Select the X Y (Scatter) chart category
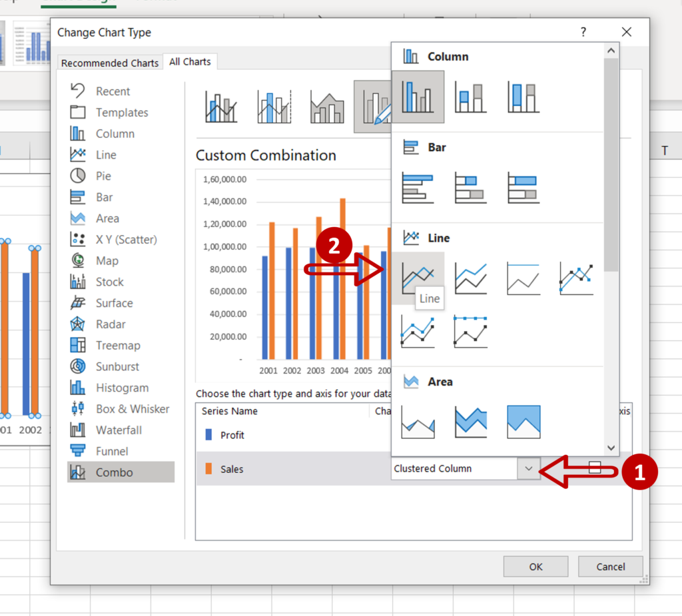 point(125,239)
